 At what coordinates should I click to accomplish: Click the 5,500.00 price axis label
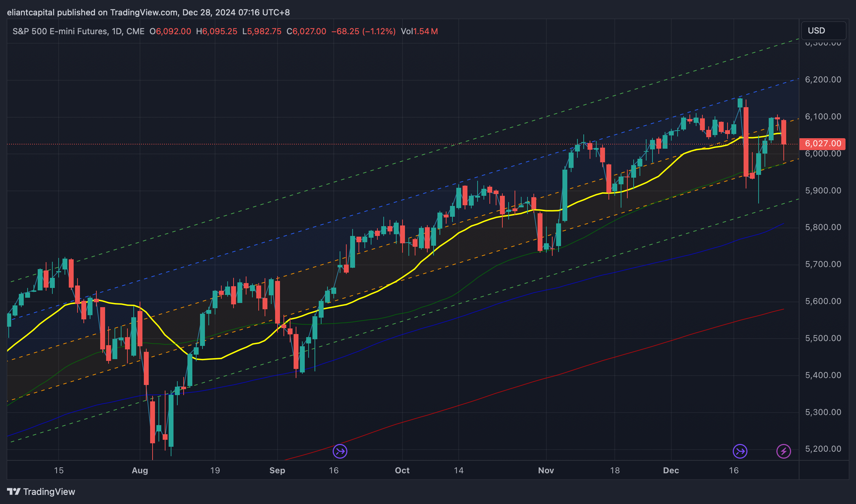click(x=823, y=338)
